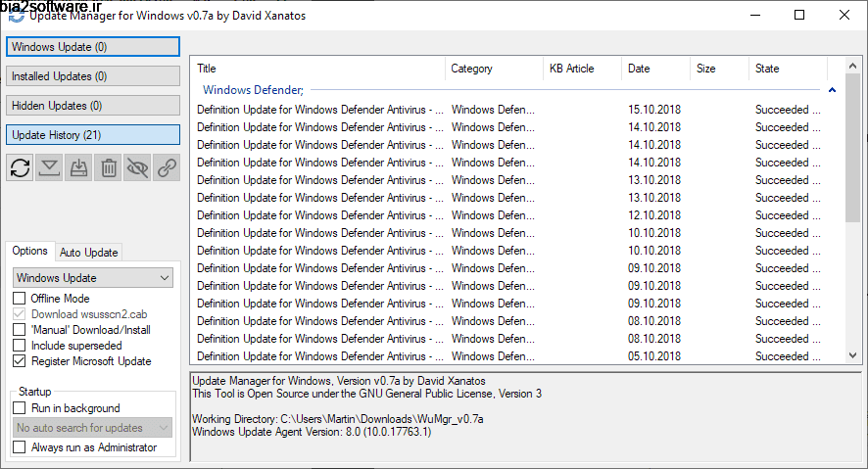Enable Always run as Administrator

(20, 447)
